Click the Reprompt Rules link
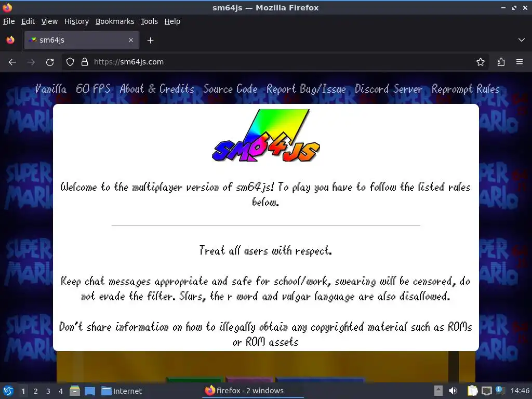Viewport: 532px width, 399px height. [466, 89]
